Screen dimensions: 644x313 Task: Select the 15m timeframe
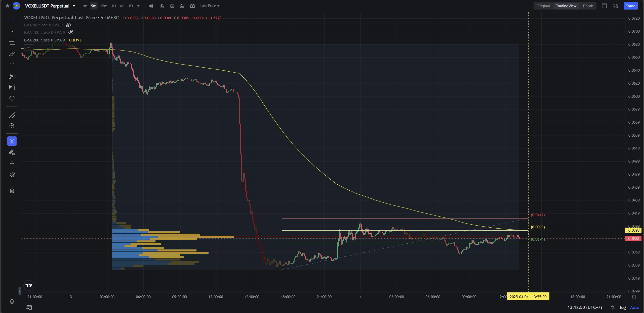[104, 6]
